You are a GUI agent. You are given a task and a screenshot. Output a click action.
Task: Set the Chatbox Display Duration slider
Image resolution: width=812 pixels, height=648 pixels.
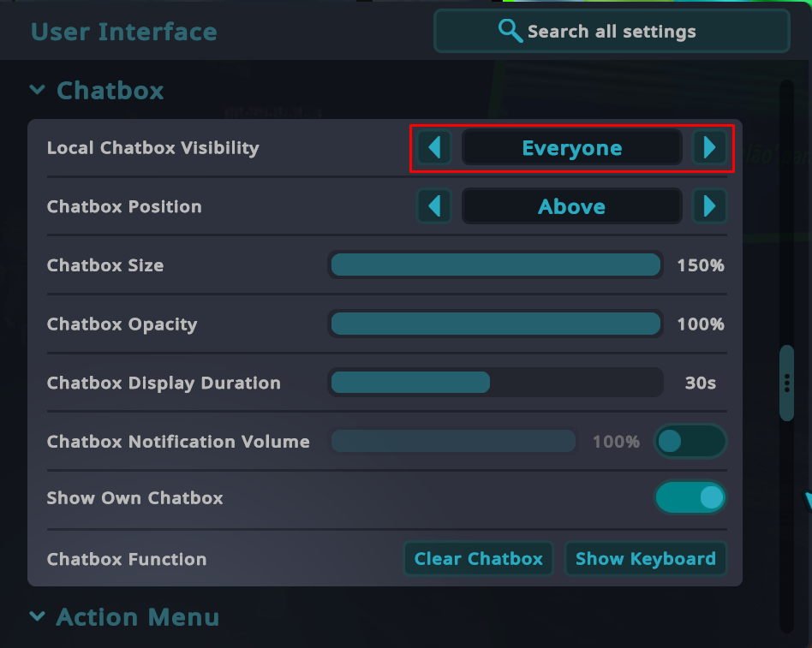point(495,383)
